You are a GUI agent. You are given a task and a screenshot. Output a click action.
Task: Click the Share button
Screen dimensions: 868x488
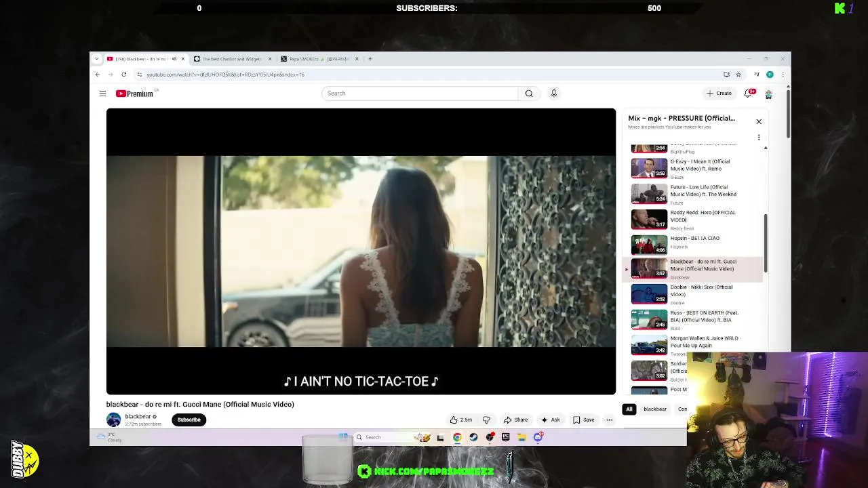516,420
